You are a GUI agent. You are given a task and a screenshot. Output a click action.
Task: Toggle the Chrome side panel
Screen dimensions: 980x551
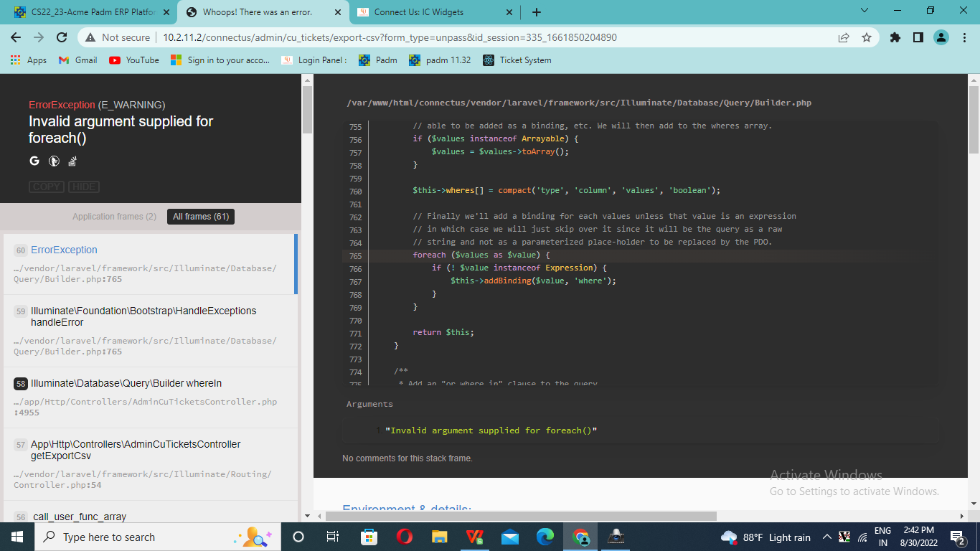[x=918, y=37]
